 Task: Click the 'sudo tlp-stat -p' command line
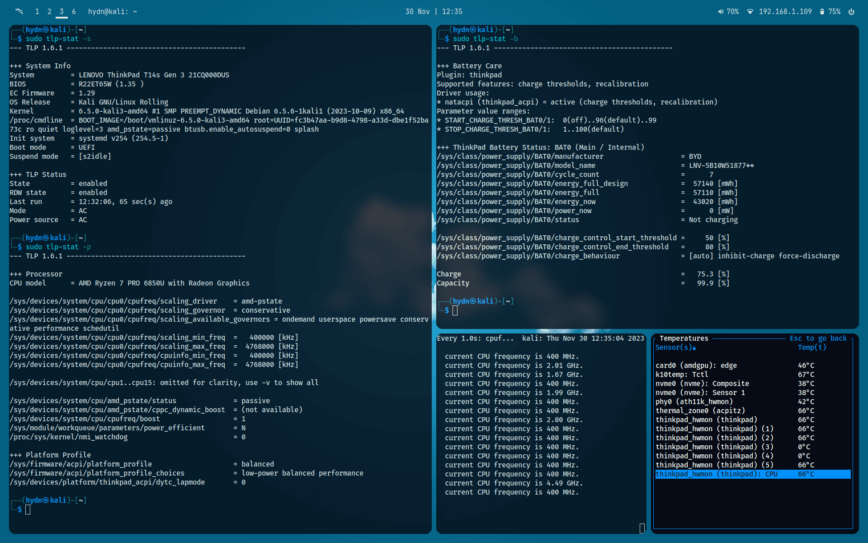coord(58,247)
